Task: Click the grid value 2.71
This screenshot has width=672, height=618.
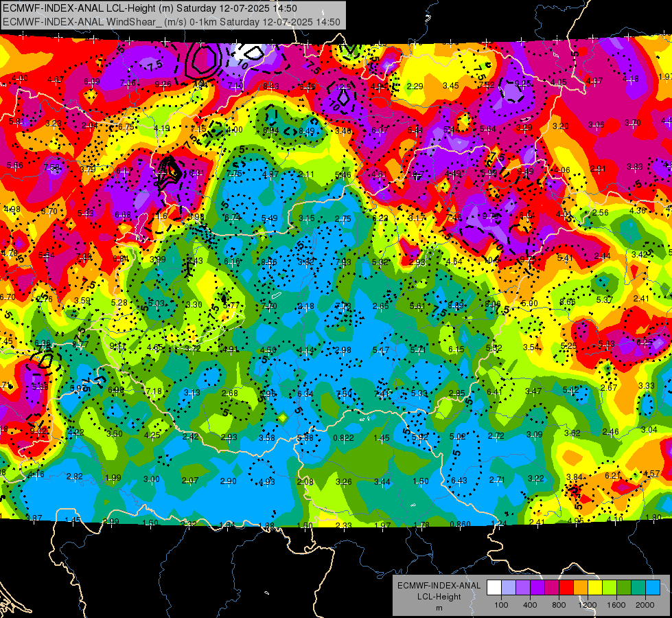Action: click(497, 479)
